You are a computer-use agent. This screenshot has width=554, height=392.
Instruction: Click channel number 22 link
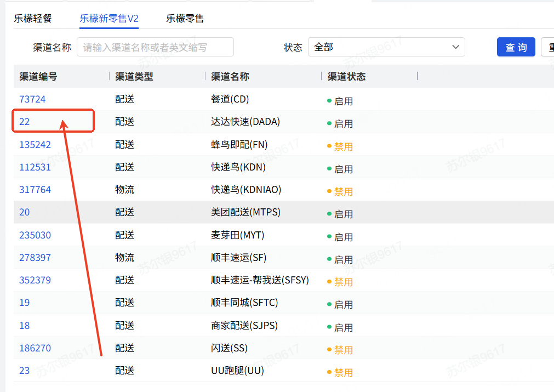25,122
